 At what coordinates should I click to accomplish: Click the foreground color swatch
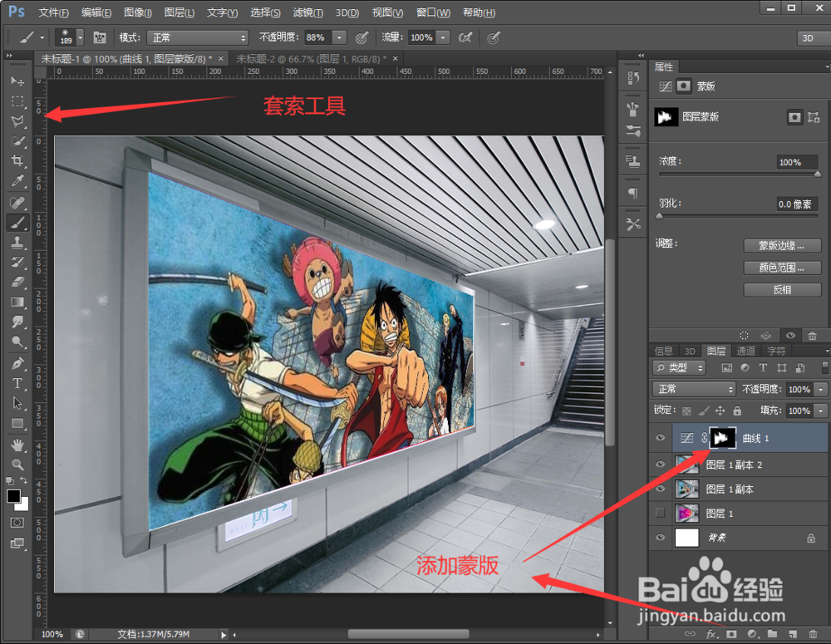click(x=14, y=496)
